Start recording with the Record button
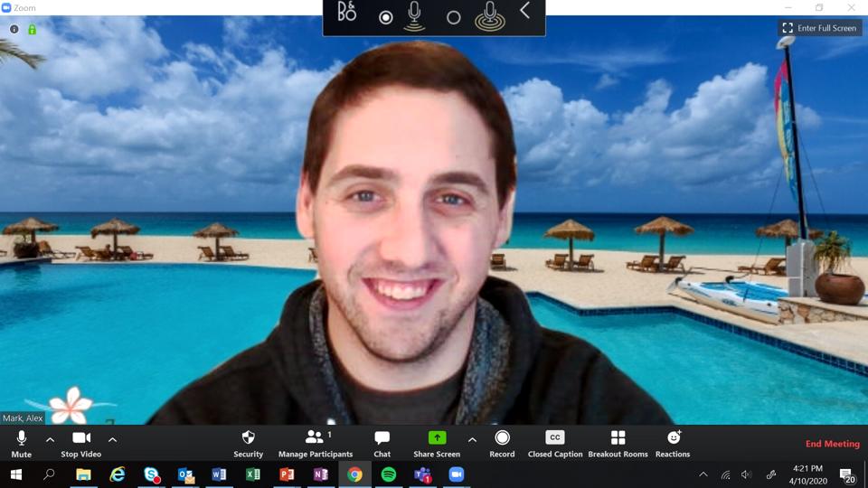 (502, 443)
